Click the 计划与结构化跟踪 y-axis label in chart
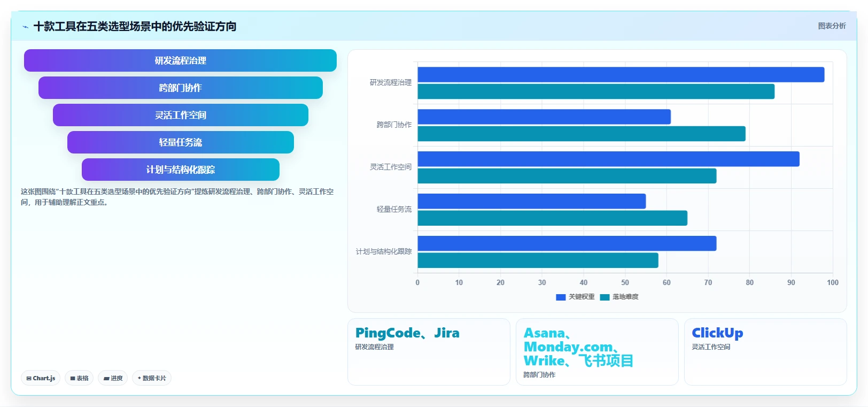 point(384,251)
